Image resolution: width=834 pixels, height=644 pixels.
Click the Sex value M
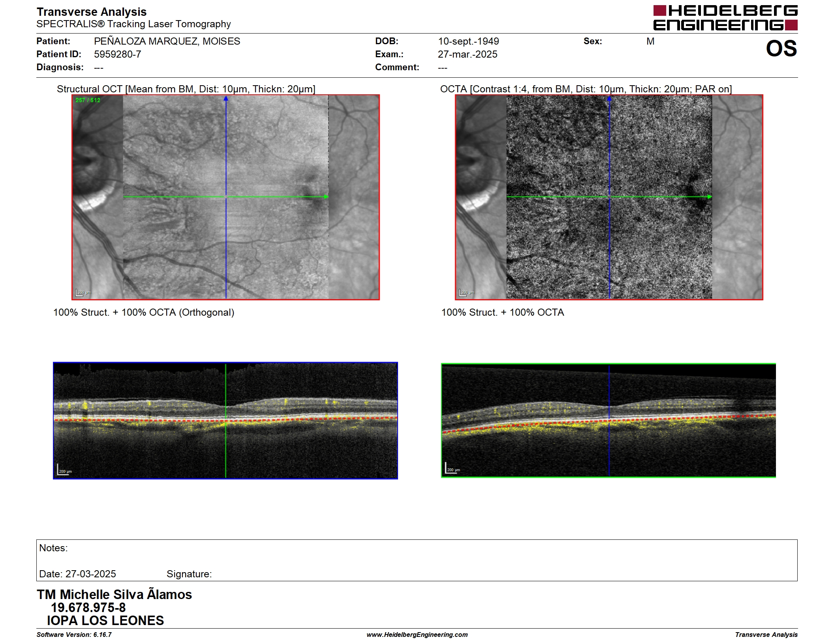point(650,41)
